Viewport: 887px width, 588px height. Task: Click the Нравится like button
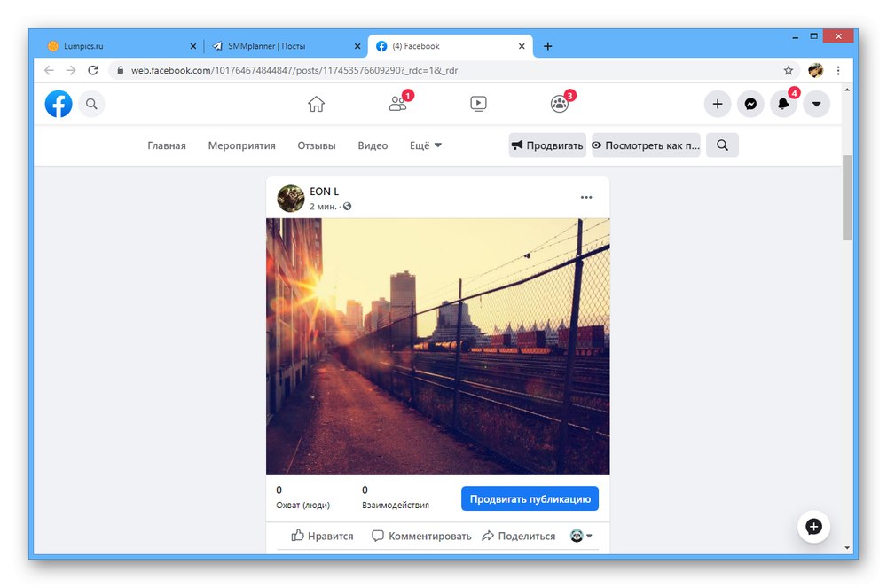323,536
